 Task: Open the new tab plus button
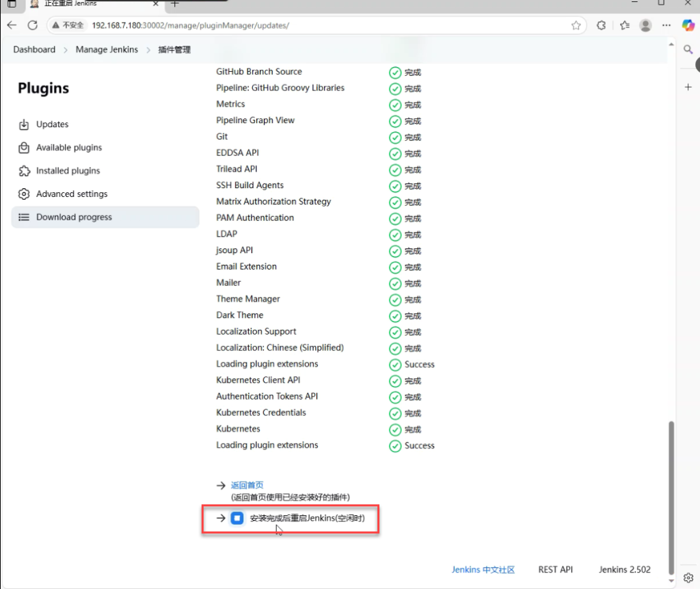tap(175, 3)
